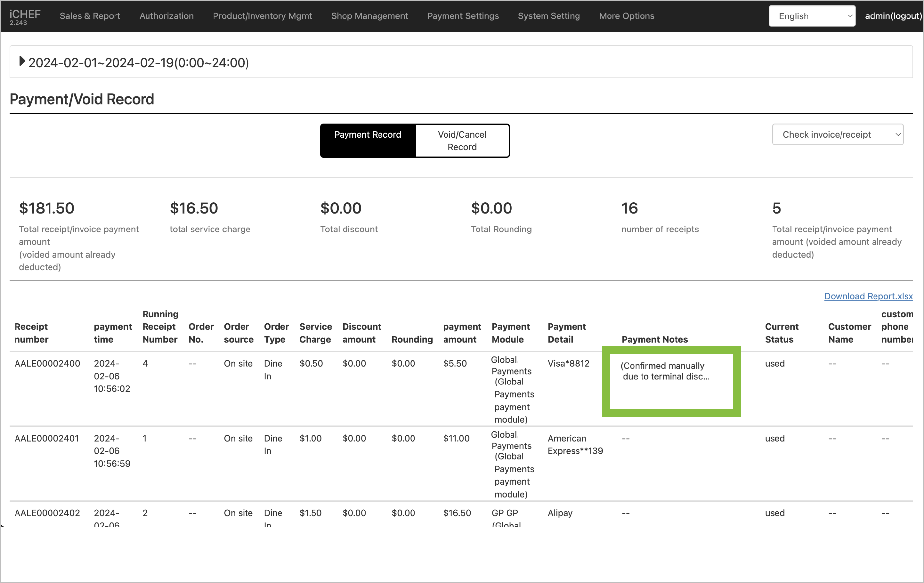924x583 pixels.
Task: Click receipt number AALE00002401 row
Action: point(47,438)
